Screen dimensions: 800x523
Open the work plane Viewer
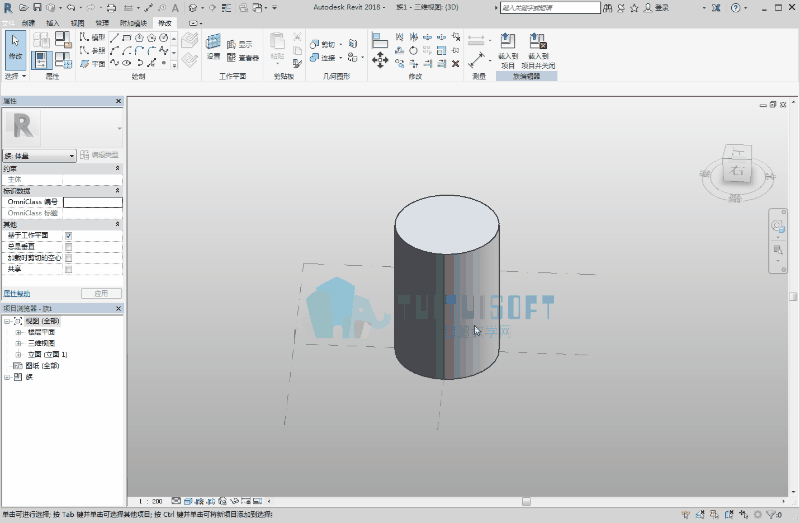tap(242, 58)
